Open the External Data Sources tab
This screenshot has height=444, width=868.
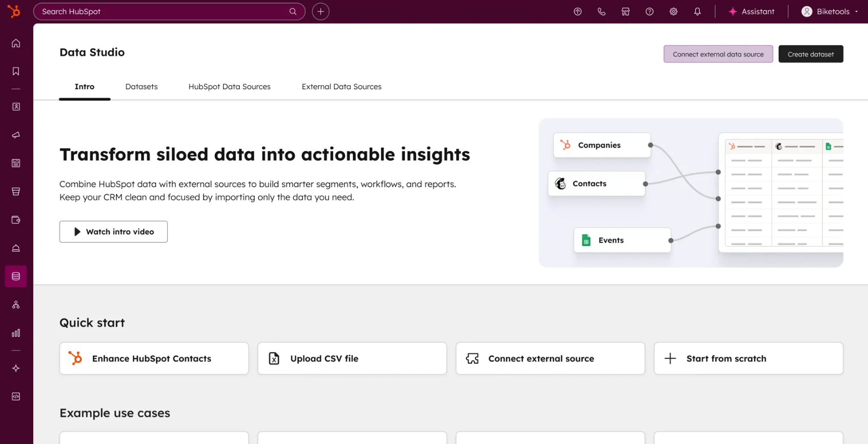tap(341, 87)
